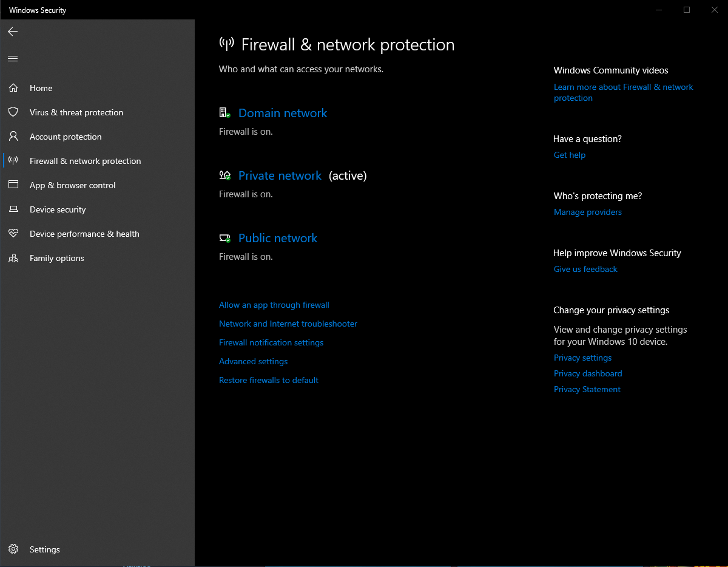Click the Account protection person icon
This screenshot has width=728, height=567.
tap(13, 137)
